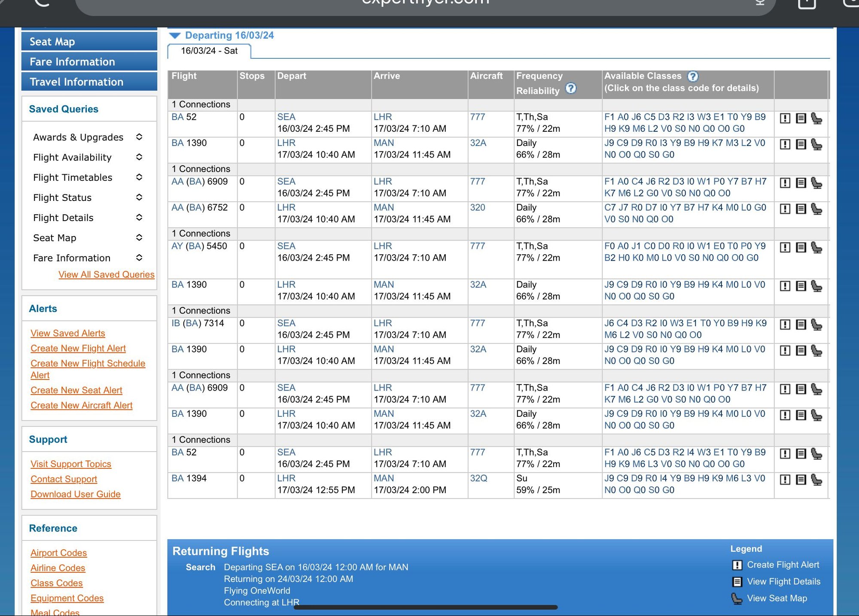Expand Awards & Upgrades saved queries selector

point(139,137)
